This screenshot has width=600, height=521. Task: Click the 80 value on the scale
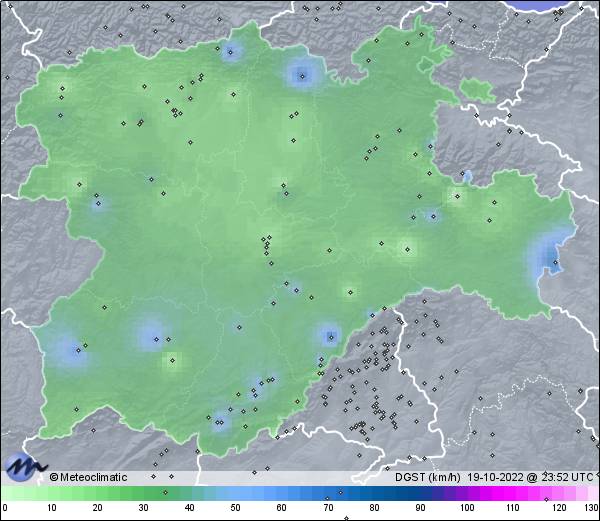[x=374, y=508]
